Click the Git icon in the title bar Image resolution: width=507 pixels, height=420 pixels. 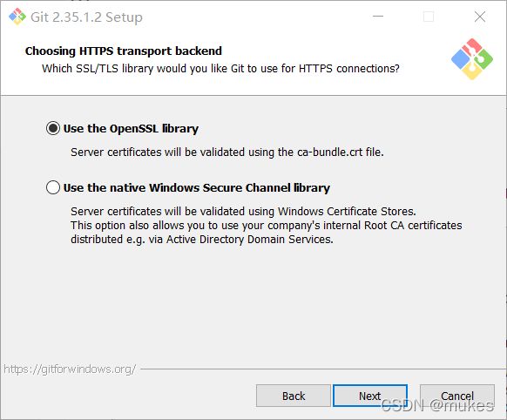[17, 17]
